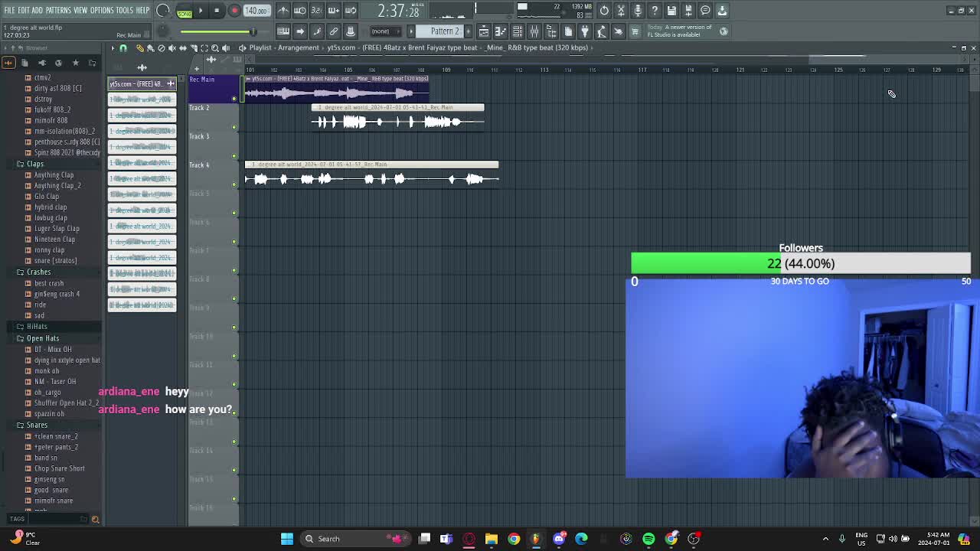Click the tempo field showing 140
This screenshot has width=980, height=551.
point(256,11)
